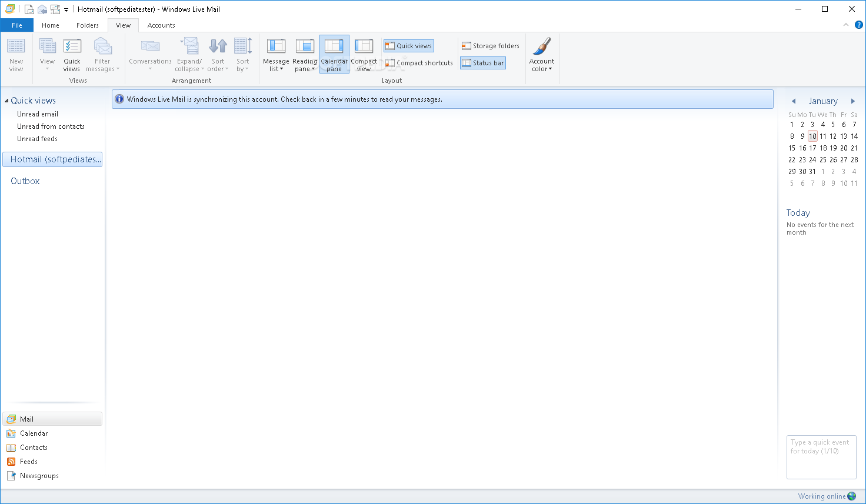
Task: Click the Sort order arrows icon
Action: tap(218, 46)
